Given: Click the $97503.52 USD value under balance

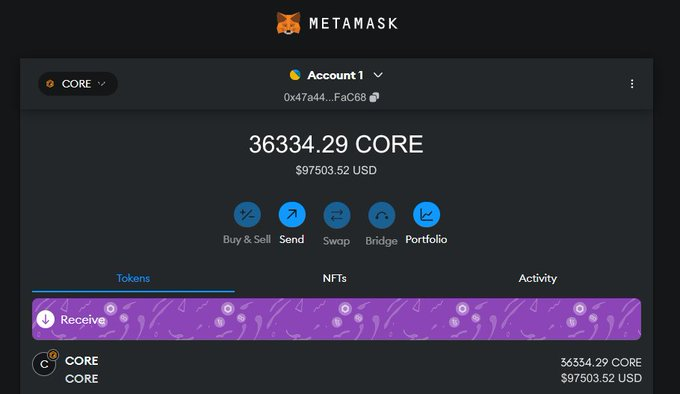Looking at the screenshot, I should [x=336, y=170].
